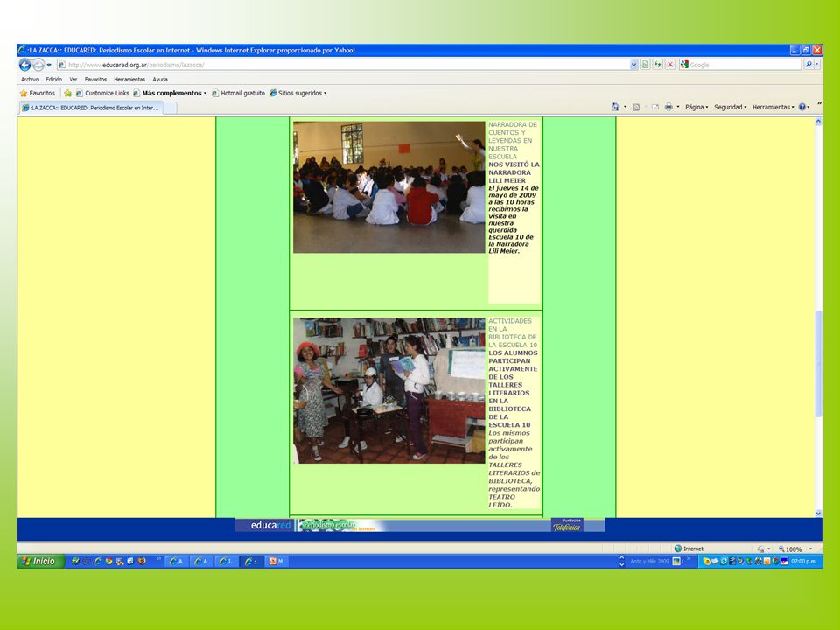
Task: Click the Firefox quick launch icon
Action: [142, 562]
